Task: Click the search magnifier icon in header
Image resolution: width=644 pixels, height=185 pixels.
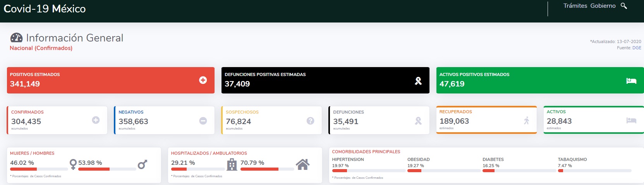Action: pos(623,6)
